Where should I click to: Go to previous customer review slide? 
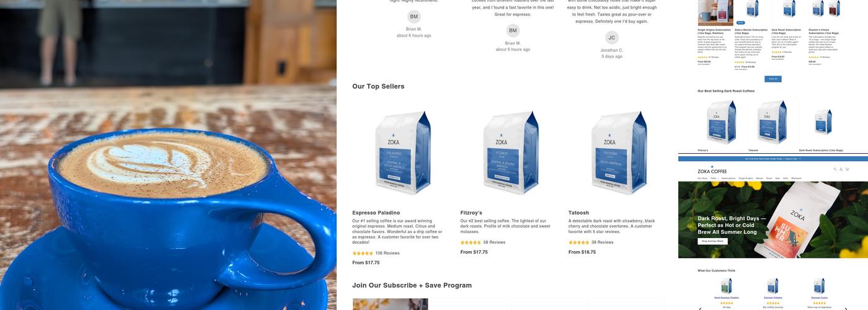coord(700,309)
